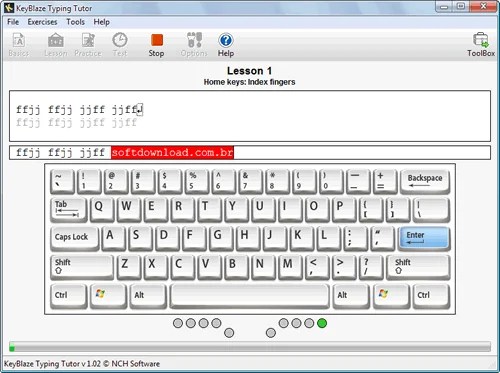This screenshot has width=500, height=373.
Task: Click the green right pinky finger indicator
Action: click(x=322, y=323)
